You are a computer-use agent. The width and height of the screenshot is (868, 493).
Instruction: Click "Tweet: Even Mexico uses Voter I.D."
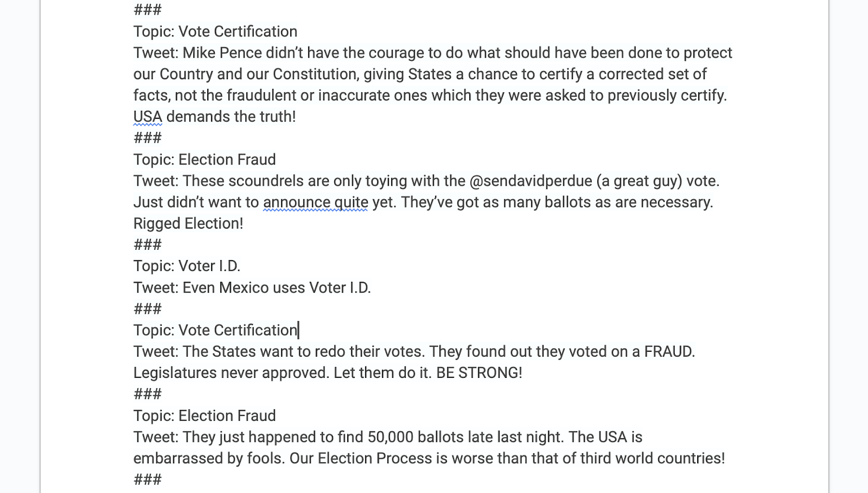252,288
